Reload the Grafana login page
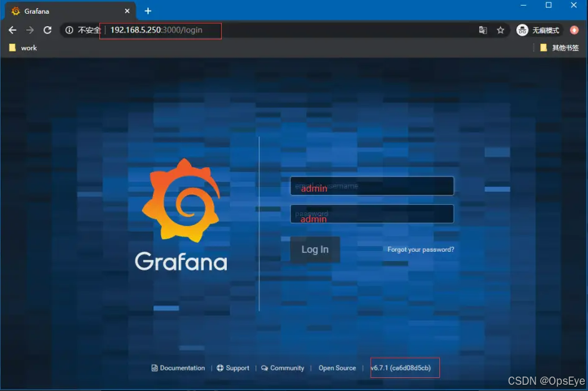This screenshot has height=391, width=588. click(x=47, y=30)
